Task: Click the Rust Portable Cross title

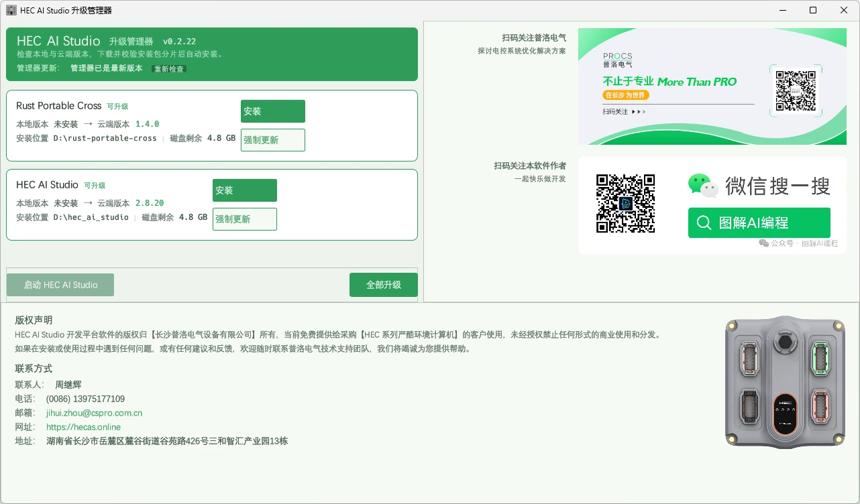Action: tap(59, 106)
